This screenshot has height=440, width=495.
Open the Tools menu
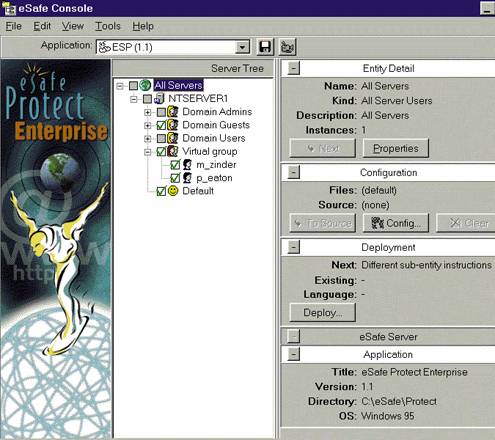click(108, 26)
